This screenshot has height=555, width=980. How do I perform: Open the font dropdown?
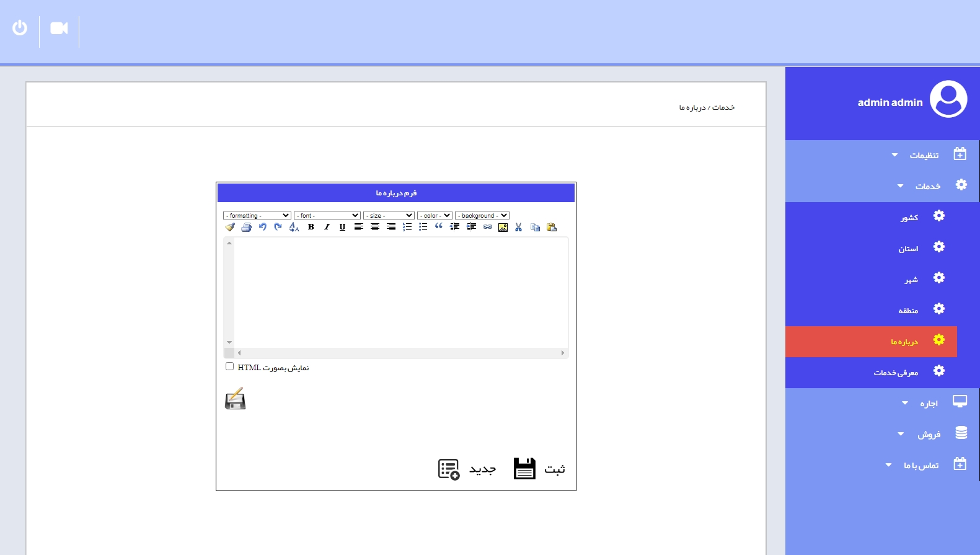click(327, 216)
